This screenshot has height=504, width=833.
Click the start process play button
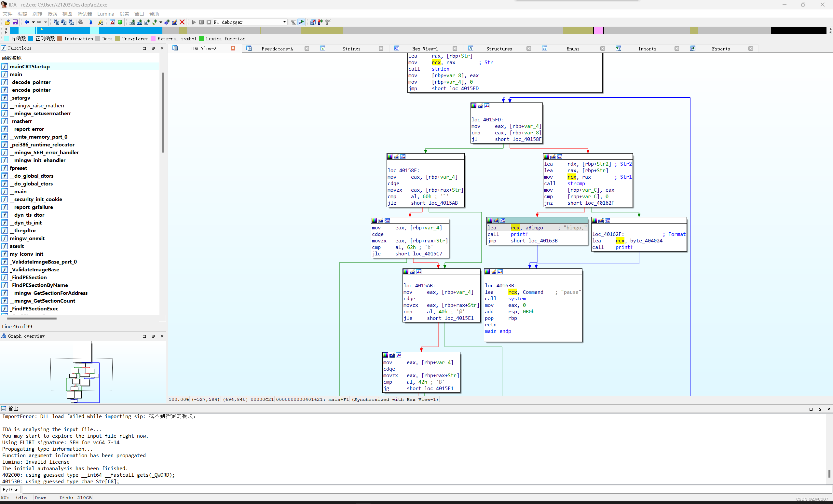194,22
